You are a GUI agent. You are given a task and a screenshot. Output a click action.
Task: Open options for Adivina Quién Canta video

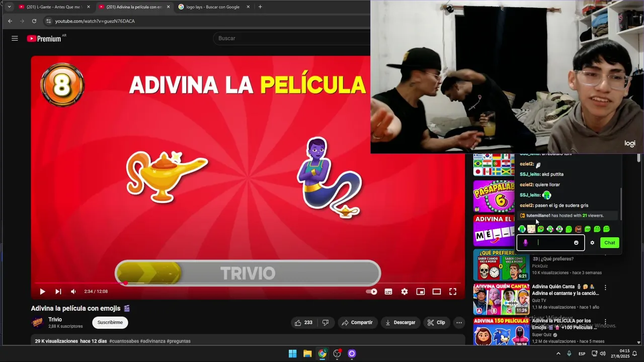605,288
